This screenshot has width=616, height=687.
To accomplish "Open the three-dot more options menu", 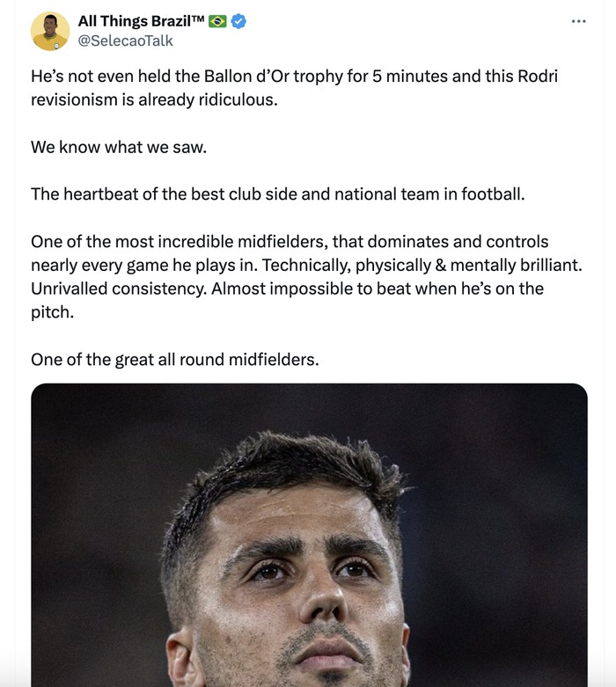I will (x=577, y=21).
